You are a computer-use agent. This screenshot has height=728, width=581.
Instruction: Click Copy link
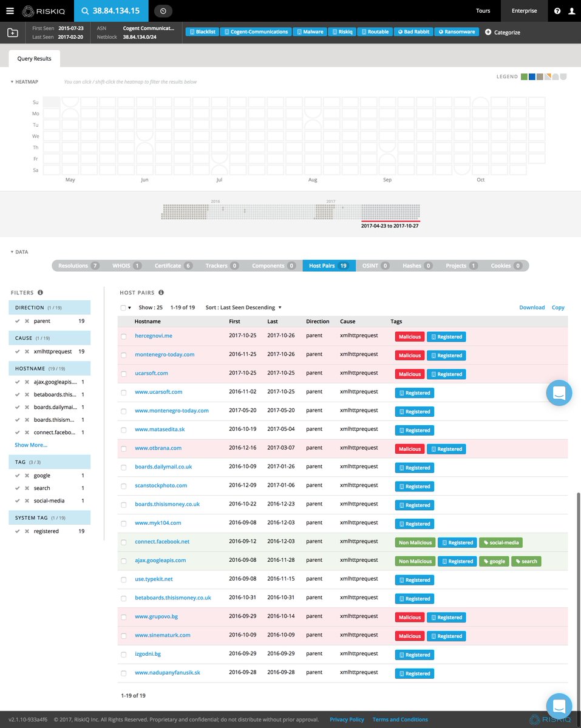click(558, 308)
